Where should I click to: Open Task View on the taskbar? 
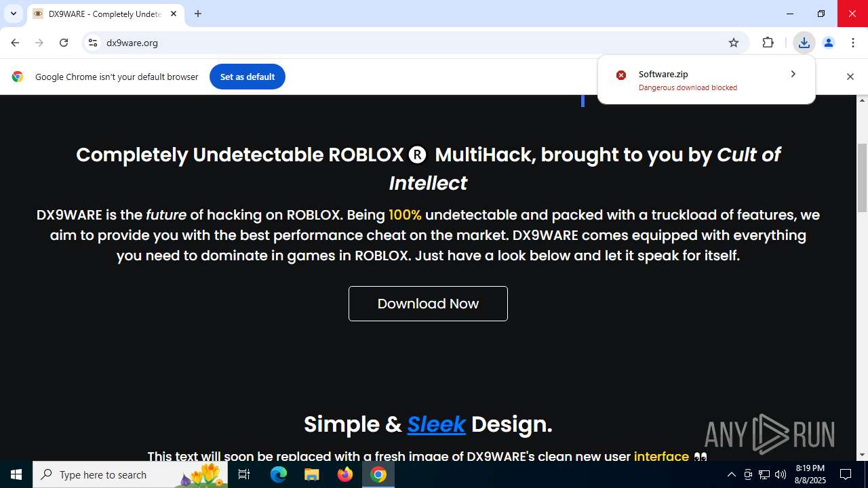(x=244, y=474)
